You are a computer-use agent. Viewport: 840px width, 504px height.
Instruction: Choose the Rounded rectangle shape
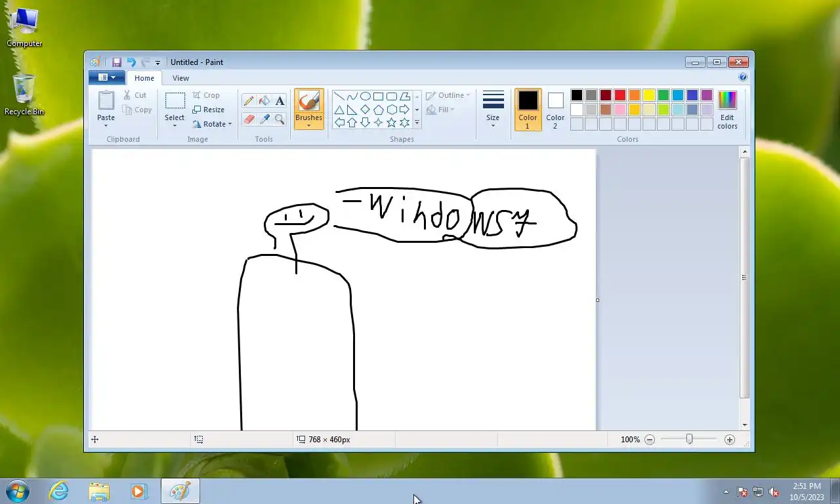pyautogui.click(x=392, y=96)
